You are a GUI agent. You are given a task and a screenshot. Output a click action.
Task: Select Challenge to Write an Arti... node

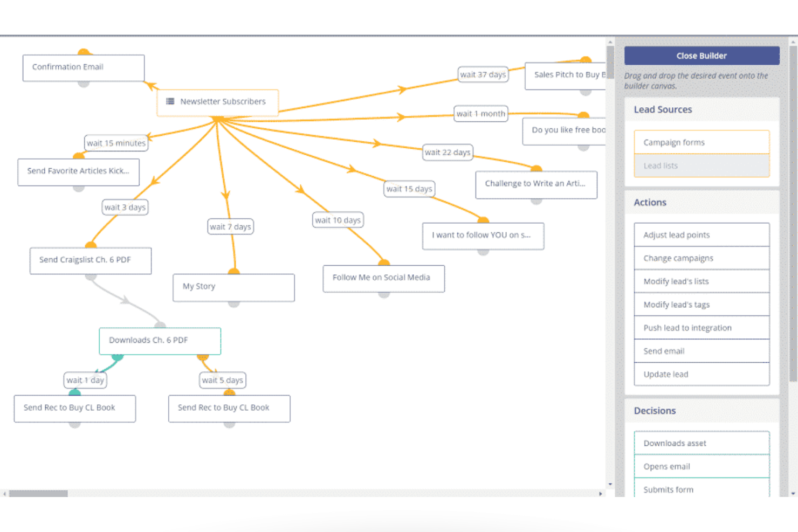(536, 185)
